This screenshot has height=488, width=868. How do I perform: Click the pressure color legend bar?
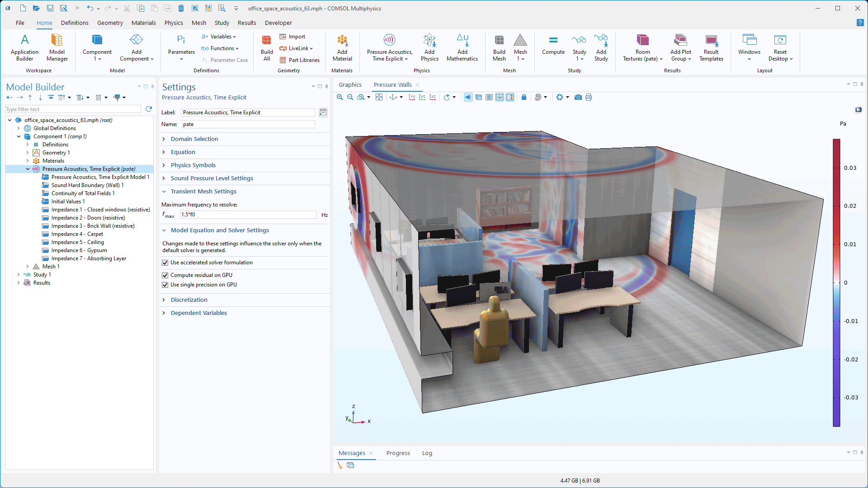coord(836,283)
